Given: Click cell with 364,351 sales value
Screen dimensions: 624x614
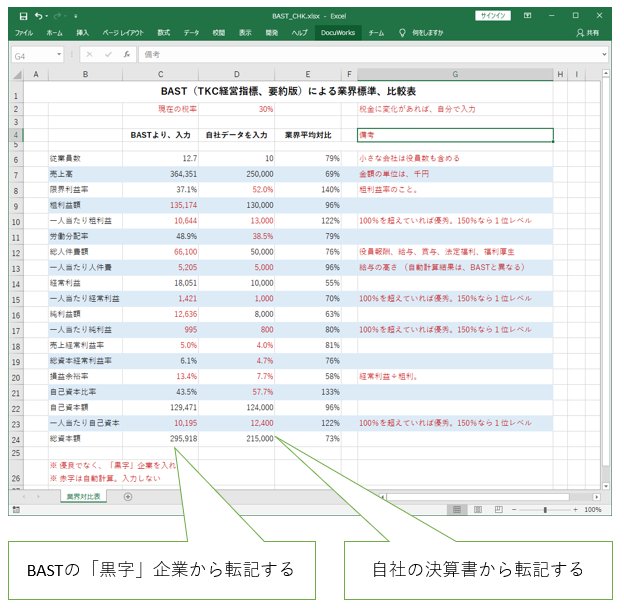Looking at the screenshot, I should click(x=160, y=174).
